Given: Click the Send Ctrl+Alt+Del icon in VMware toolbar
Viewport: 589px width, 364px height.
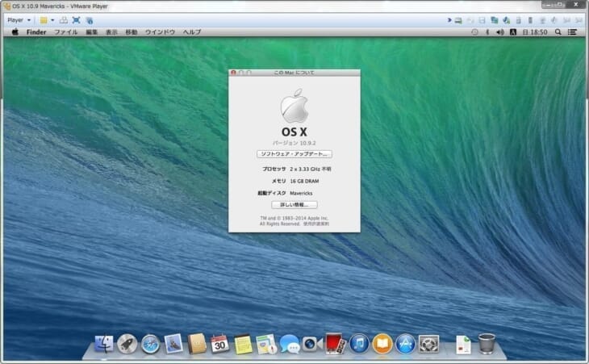Looking at the screenshot, I should click(64, 20).
